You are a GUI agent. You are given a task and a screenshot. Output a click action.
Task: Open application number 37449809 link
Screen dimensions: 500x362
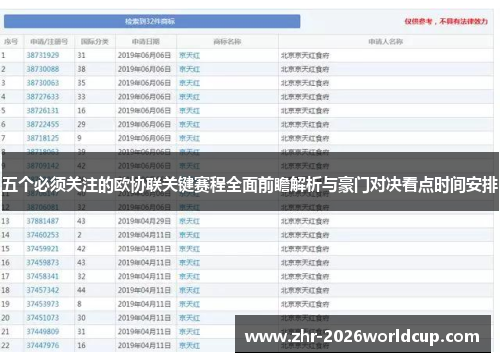(43, 332)
